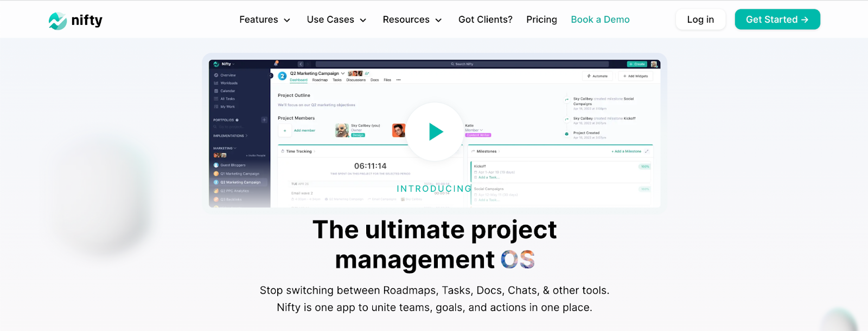The height and width of the screenshot is (331, 868).
Task: Click the Kickoff milestone title
Action: pyautogui.click(x=480, y=166)
